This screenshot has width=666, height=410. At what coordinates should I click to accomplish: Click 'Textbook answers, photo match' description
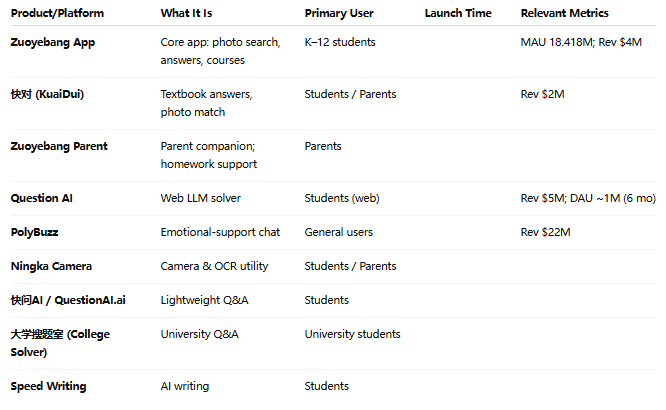206,103
